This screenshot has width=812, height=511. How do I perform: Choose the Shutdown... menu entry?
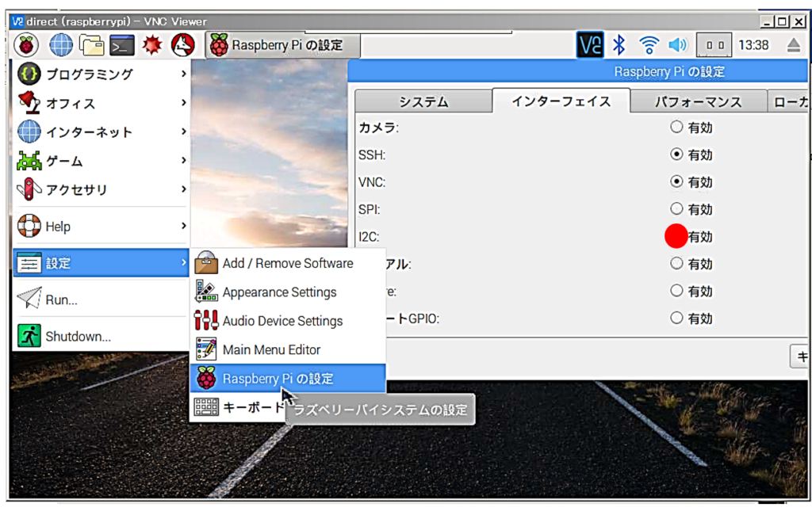click(101, 336)
